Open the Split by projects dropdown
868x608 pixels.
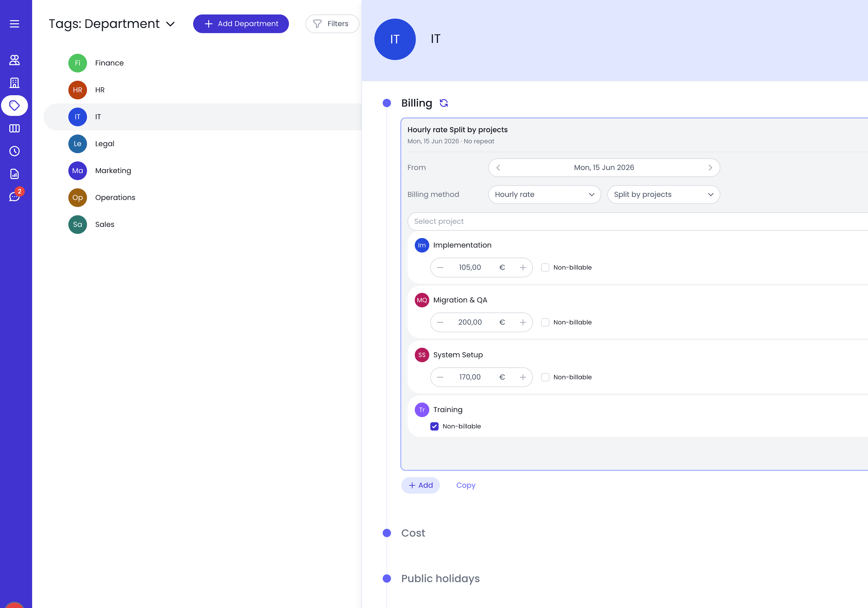point(663,195)
